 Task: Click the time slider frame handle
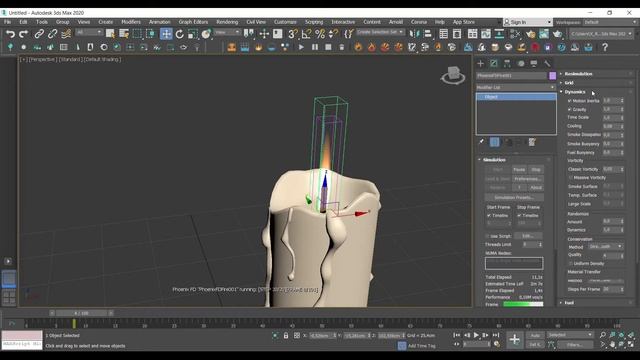(x=81, y=313)
